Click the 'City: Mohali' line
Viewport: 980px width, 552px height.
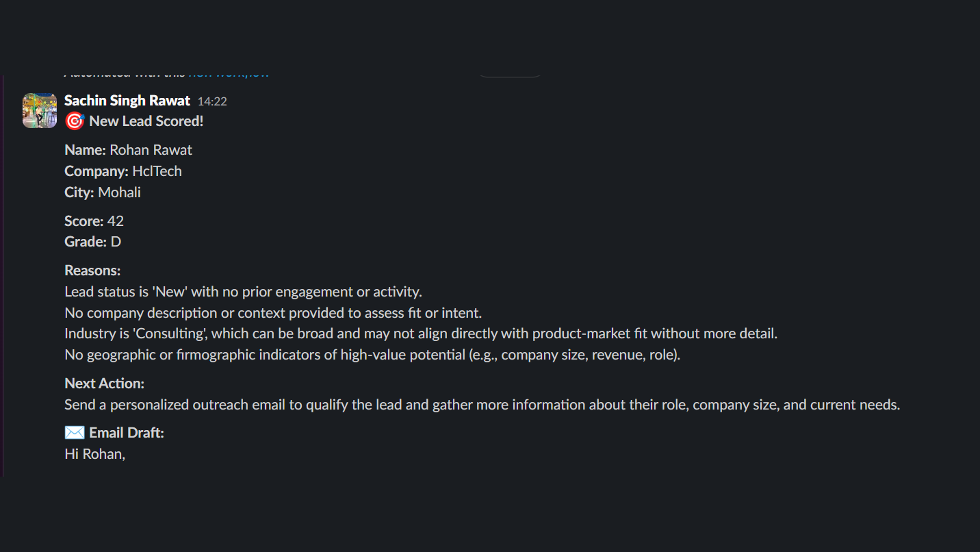point(102,192)
